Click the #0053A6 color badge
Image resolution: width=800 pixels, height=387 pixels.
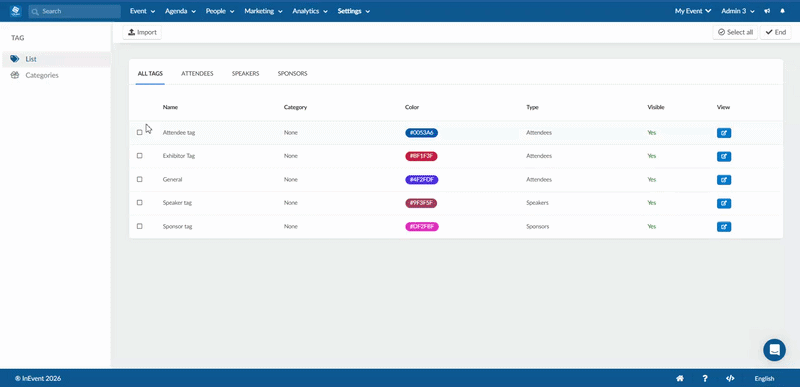tap(421, 133)
